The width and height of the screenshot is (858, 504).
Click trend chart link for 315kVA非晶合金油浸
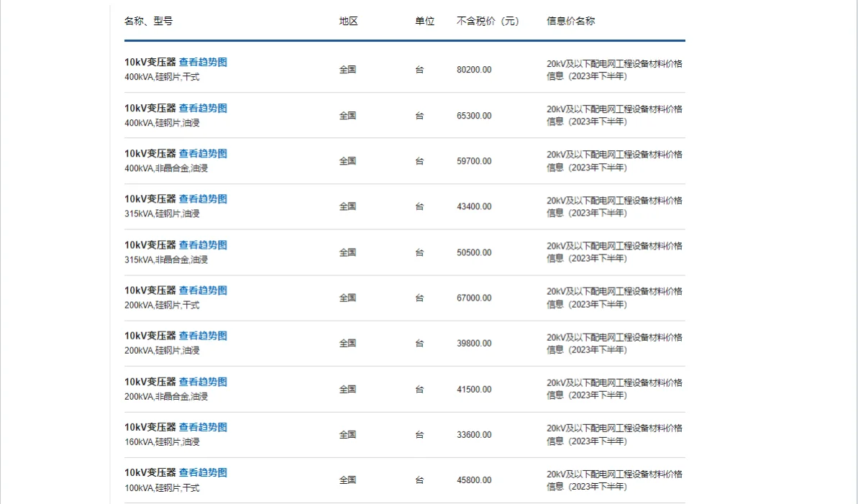204,244
